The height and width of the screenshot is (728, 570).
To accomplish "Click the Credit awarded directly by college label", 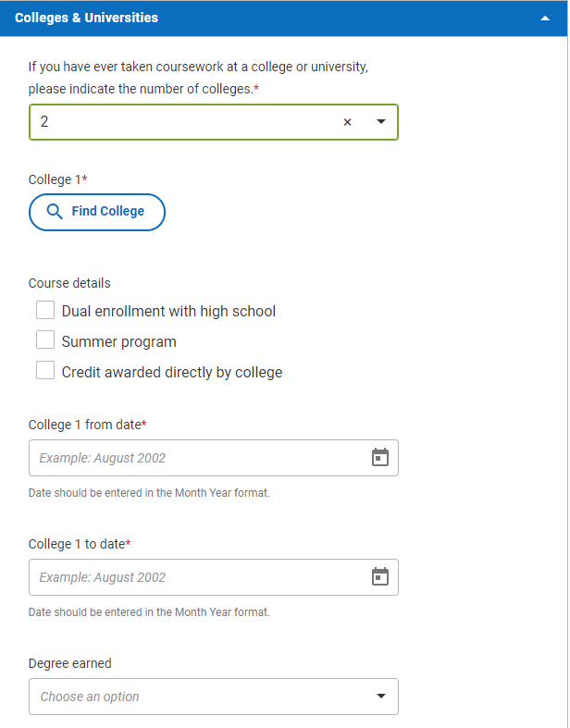I will click(172, 373).
